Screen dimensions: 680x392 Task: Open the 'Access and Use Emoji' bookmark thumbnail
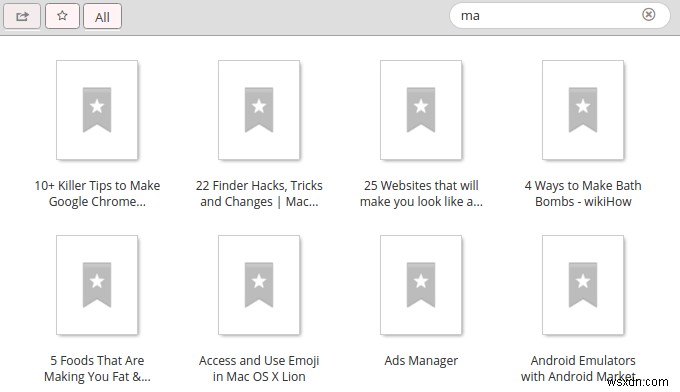coord(259,285)
